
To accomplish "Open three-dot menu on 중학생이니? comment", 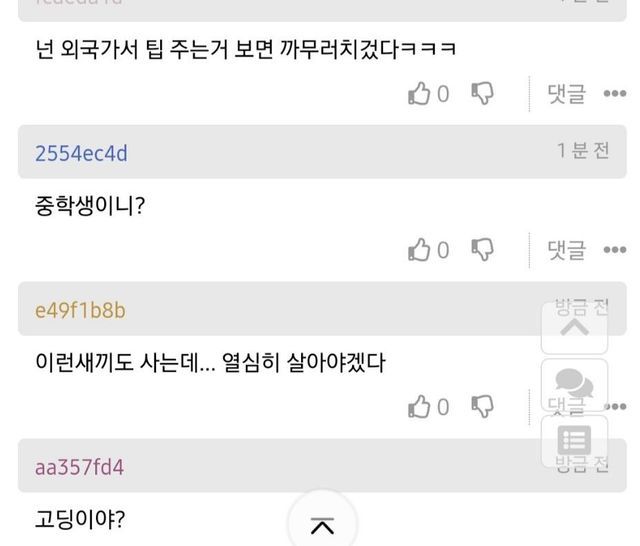I will pos(614,250).
